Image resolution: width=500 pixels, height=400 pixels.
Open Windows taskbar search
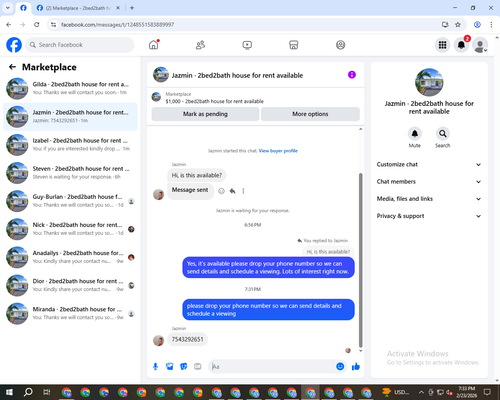point(28,392)
